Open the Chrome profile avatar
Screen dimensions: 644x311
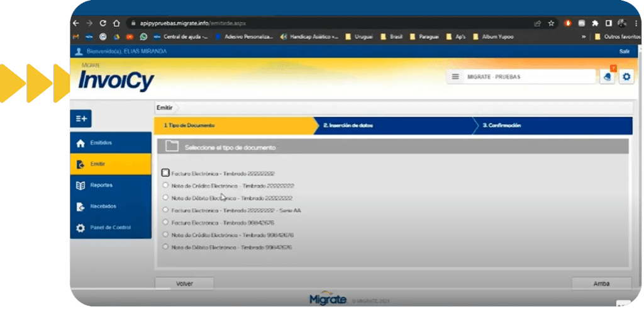pyautogui.click(x=622, y=23)
